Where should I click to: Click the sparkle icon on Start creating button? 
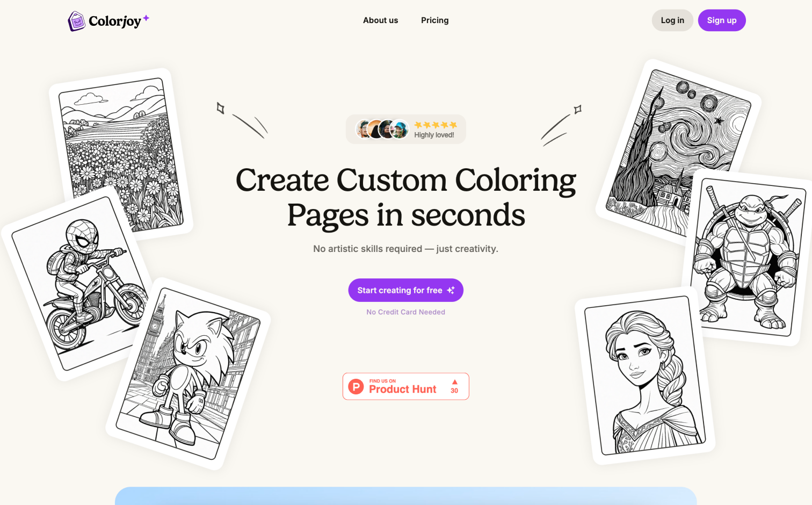pos(451,290)
